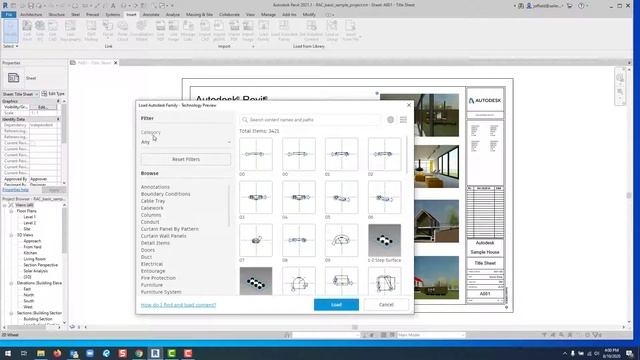Click the family thumbnails vertical scrollbar

point(407,154)
